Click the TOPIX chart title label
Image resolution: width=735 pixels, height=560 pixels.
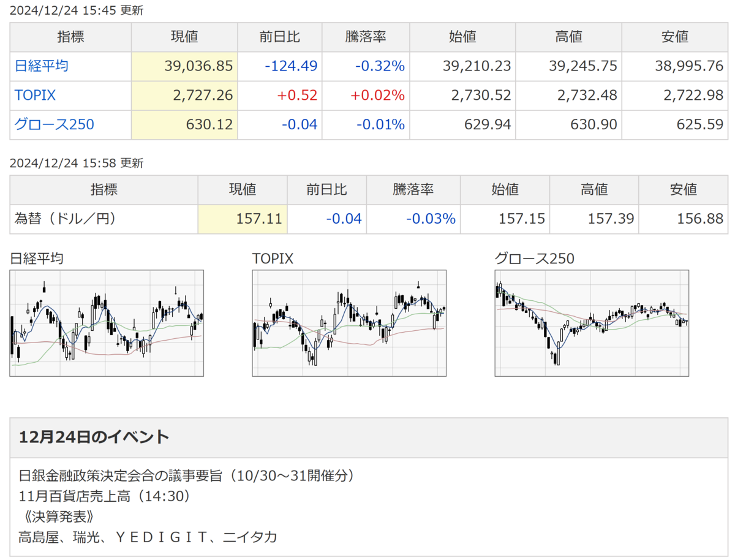click(x=273, y=259)
